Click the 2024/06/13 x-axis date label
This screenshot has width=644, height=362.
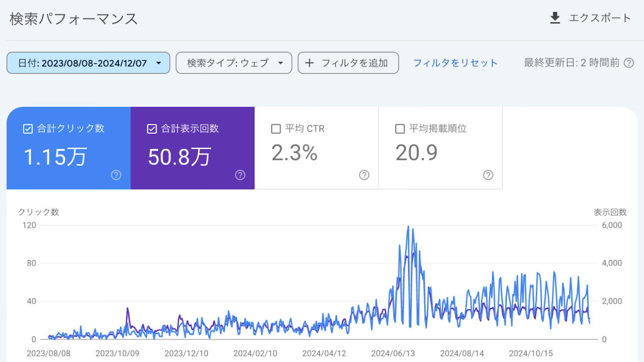pos(393,353)
